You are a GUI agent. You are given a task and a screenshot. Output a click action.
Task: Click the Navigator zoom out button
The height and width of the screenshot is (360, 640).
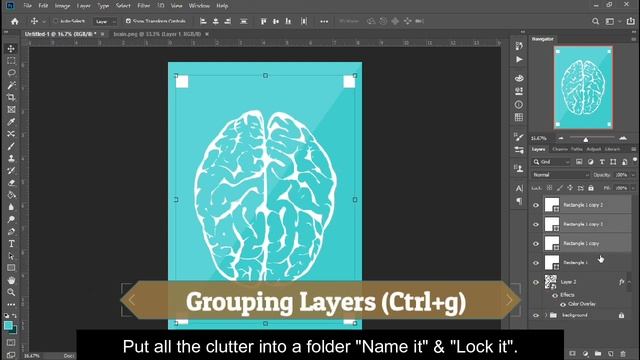coord(561,139)
